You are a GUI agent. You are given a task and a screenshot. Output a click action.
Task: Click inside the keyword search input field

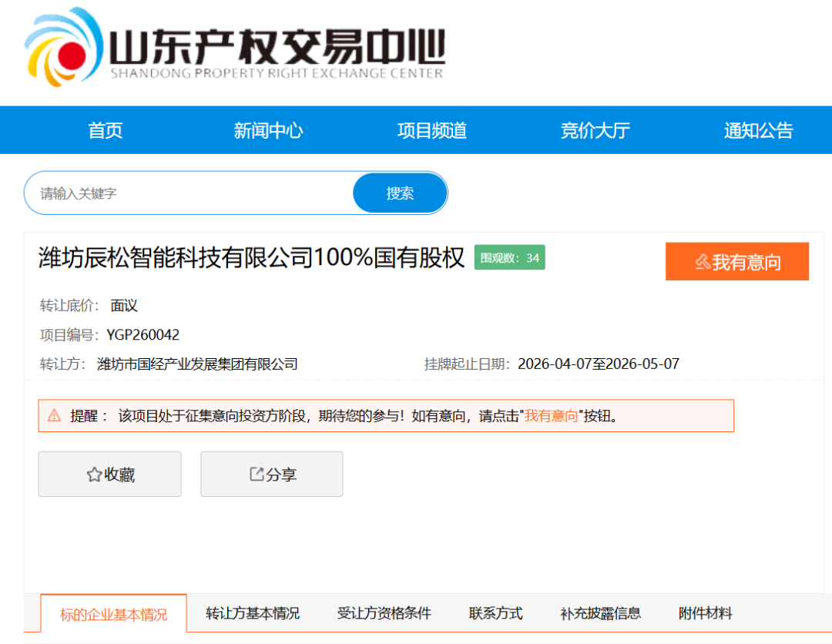(154, 193)
